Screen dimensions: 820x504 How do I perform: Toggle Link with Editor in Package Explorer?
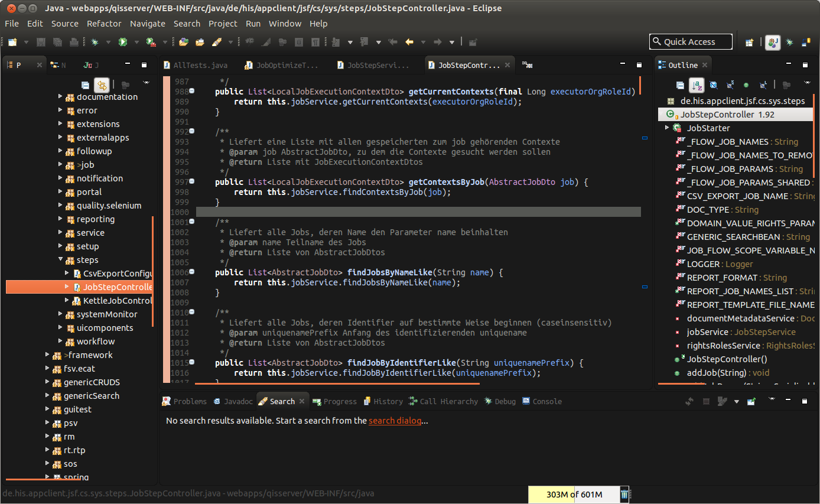click(102, 85)
